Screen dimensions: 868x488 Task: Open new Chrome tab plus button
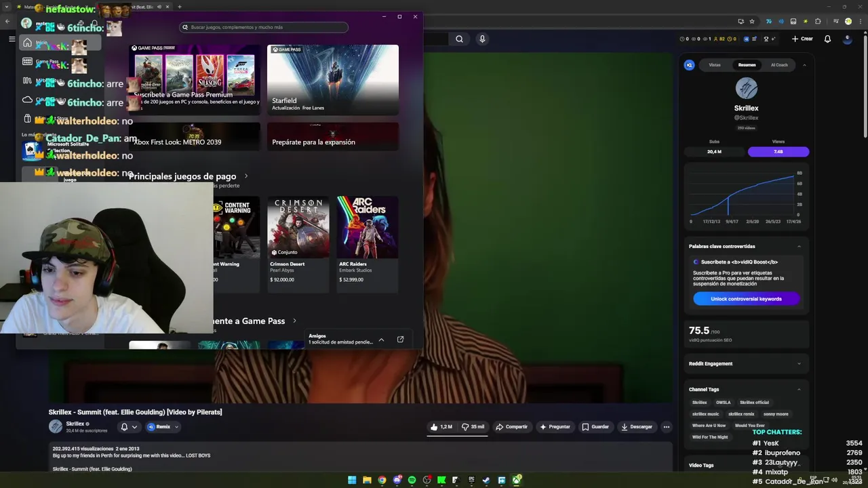click(x=179, y=7)
